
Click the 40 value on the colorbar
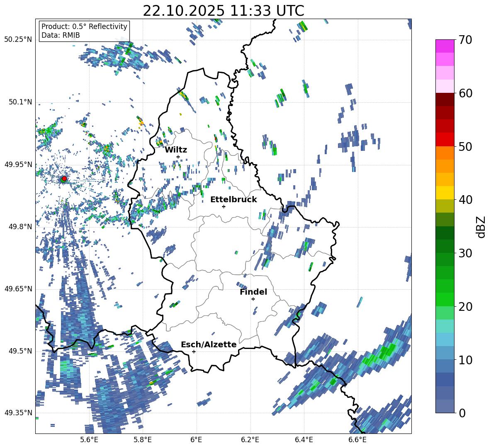[466, 200]
